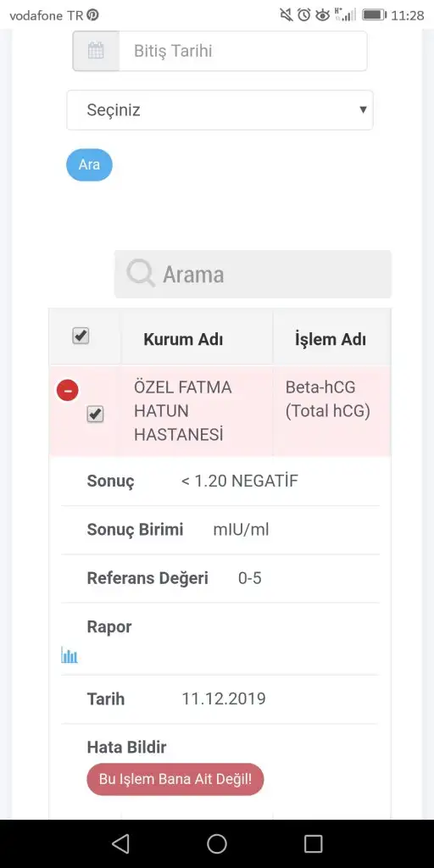Tap the Android home circle button

217,843
